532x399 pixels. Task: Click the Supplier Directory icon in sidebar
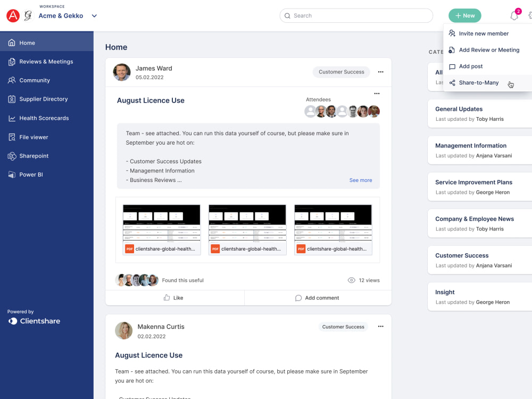12,99
